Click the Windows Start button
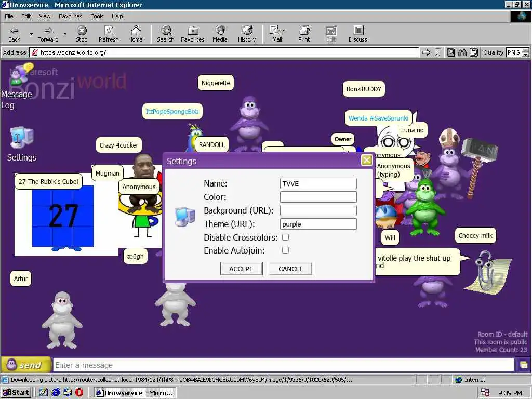This screenshot has height=399, width=532. tap(16, 393)
